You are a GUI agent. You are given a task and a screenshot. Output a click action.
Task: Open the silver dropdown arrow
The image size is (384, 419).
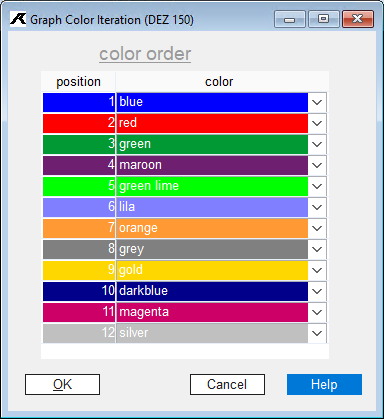(x=317, y=333)
